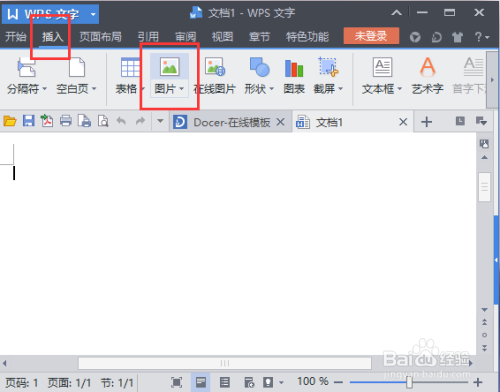The image size is (500, 392).
Task: Open the 开始 ribbon tab
Action: click(x=15, y=37)
